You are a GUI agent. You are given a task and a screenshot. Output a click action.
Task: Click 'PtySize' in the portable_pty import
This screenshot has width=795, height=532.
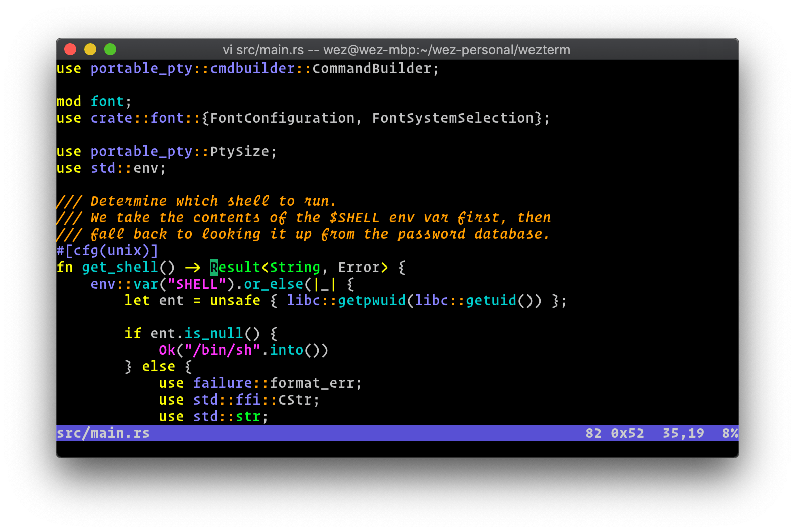[239, 151]
